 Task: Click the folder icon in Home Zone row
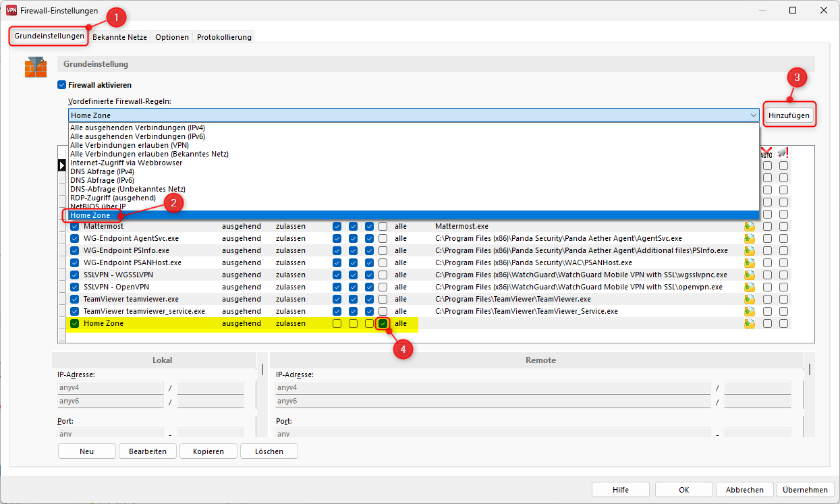[750, 324]
